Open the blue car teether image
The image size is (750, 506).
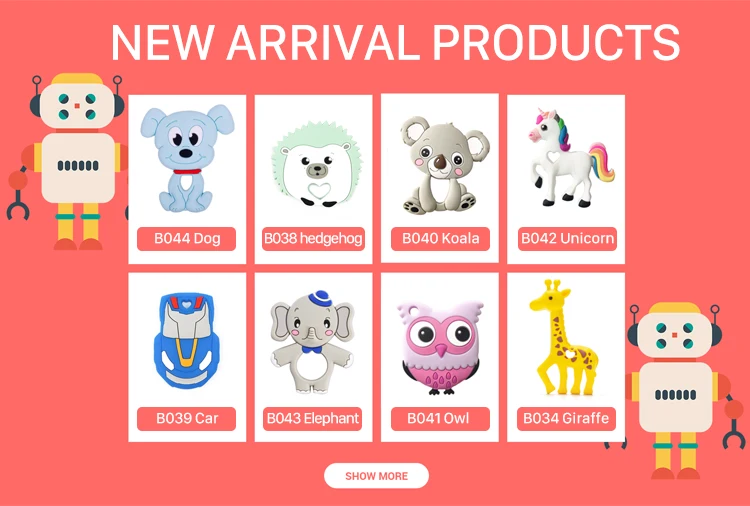click(187, 341)
